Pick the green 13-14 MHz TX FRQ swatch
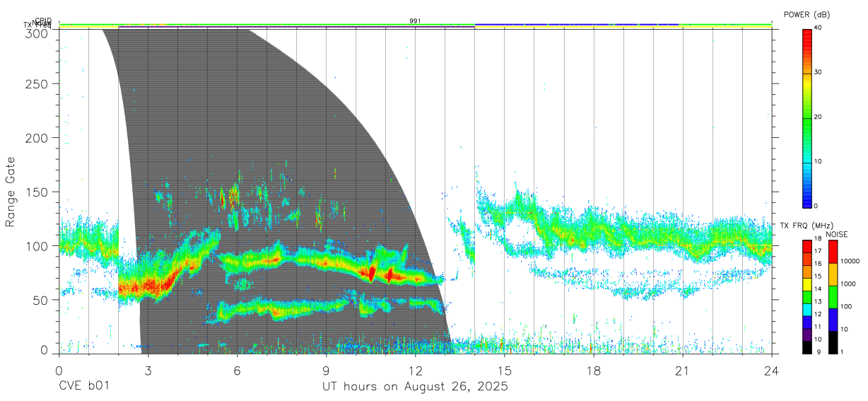Screen dimensions: 868x401 807,296
